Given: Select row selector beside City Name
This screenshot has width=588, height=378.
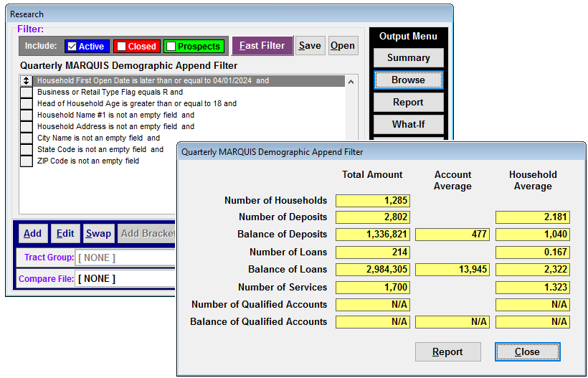Looking at the screenshot, I should click(26, 138).
